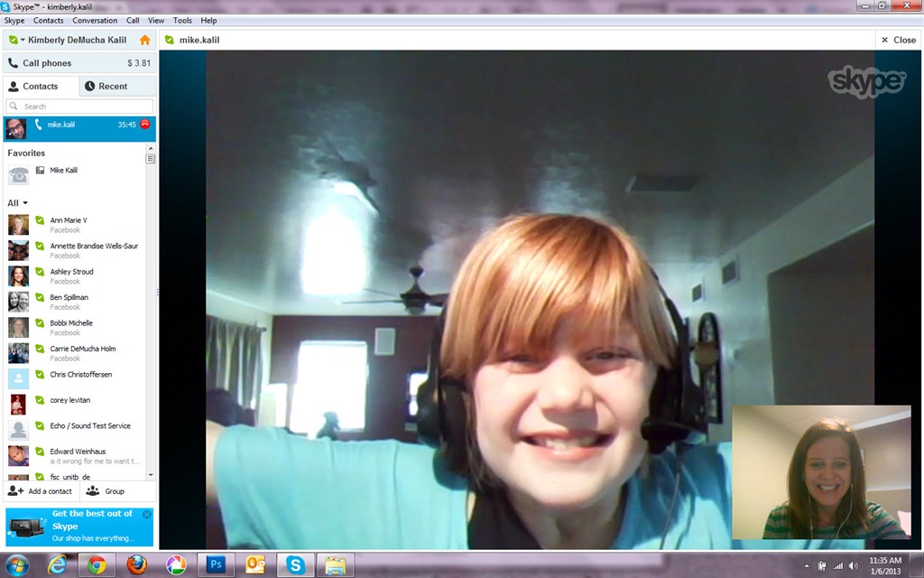Image resolution: width=924 pixels, height=578 pixels.
Task: Close the call view with the Close button
Action: [897, 40]
